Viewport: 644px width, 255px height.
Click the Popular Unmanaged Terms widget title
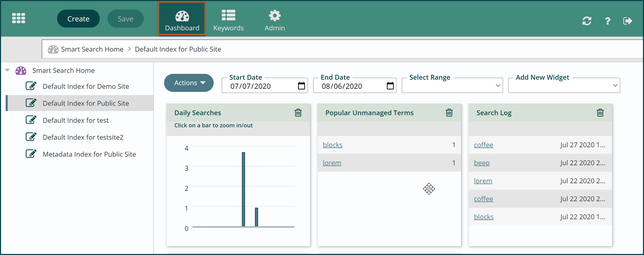(369, 113)
